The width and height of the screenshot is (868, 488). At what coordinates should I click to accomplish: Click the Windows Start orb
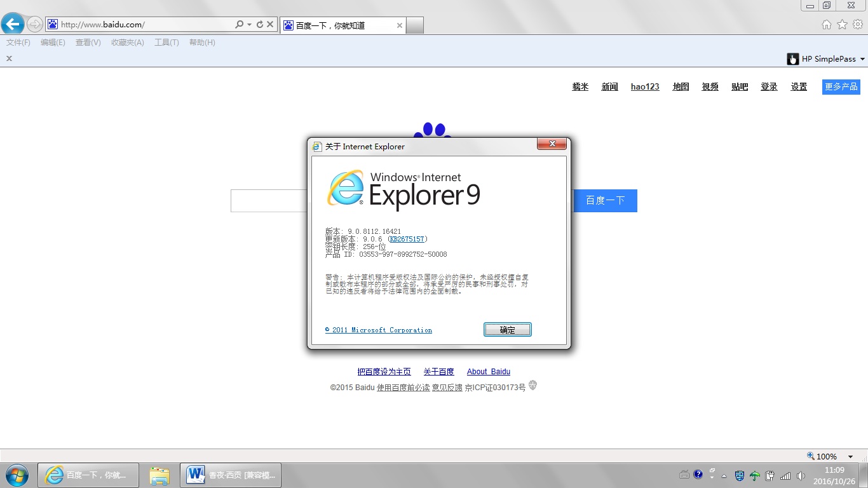[16, 475]
